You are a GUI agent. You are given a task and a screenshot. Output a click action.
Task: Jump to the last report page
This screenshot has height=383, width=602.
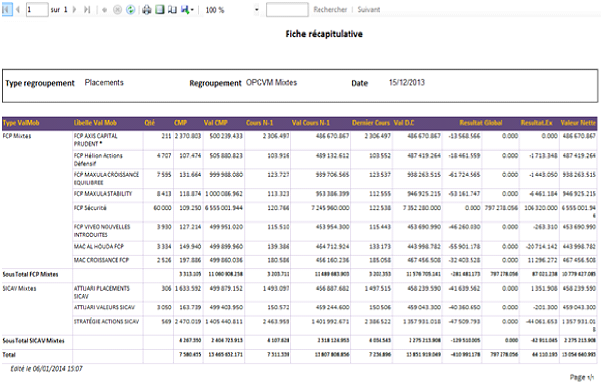point(87,10)
